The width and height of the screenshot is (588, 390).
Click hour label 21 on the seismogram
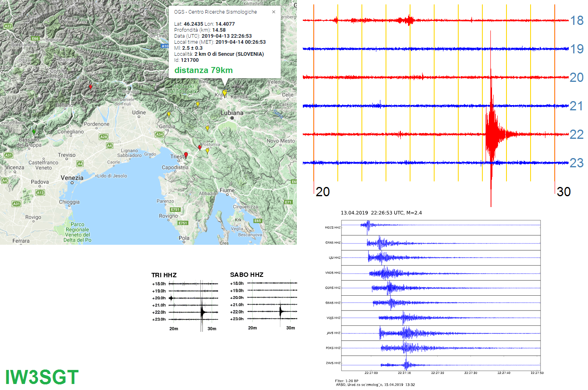click(577, 106)
